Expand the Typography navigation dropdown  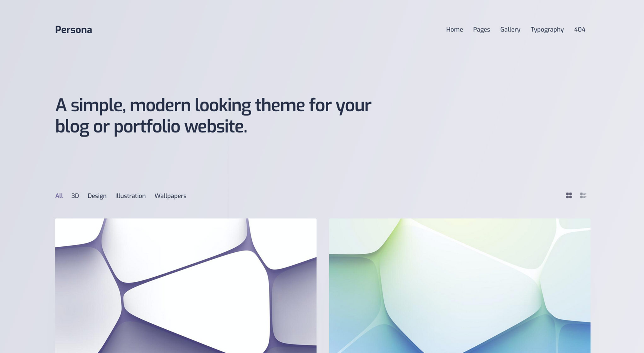click(547, 29)
